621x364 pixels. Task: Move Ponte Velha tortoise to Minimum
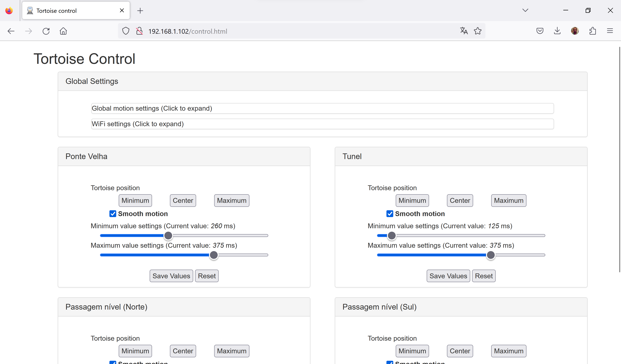click(135, 201)
